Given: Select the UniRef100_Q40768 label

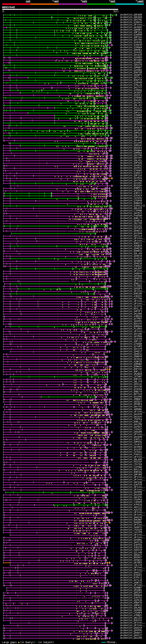Looking at the screenshot, I should tap(131, 180).
